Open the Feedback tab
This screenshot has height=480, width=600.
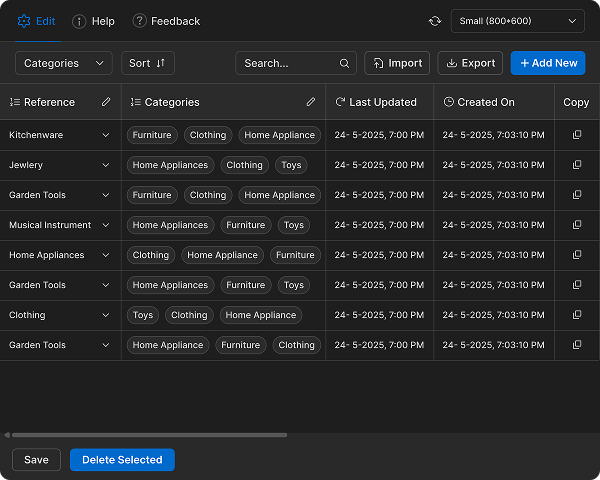point(166,21)
